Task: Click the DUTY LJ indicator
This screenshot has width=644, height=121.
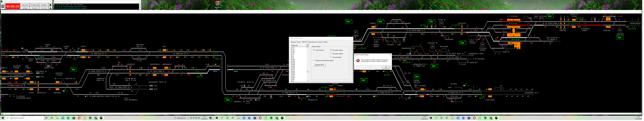Action: coord(349,21)
